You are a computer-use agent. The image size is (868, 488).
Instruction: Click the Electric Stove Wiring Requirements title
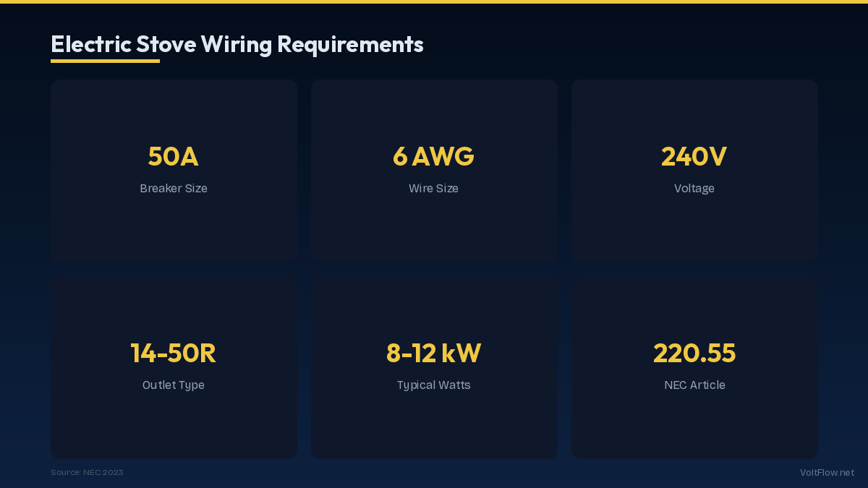pos(237,44)
